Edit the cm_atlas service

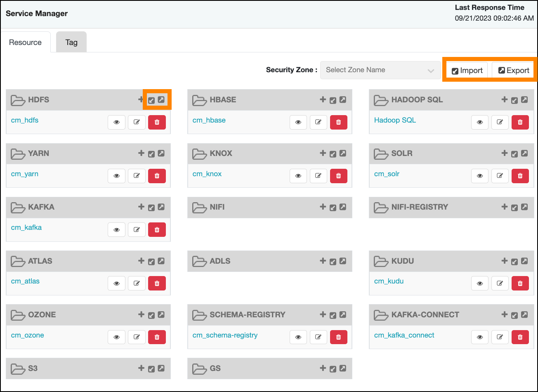pos(137,283)
